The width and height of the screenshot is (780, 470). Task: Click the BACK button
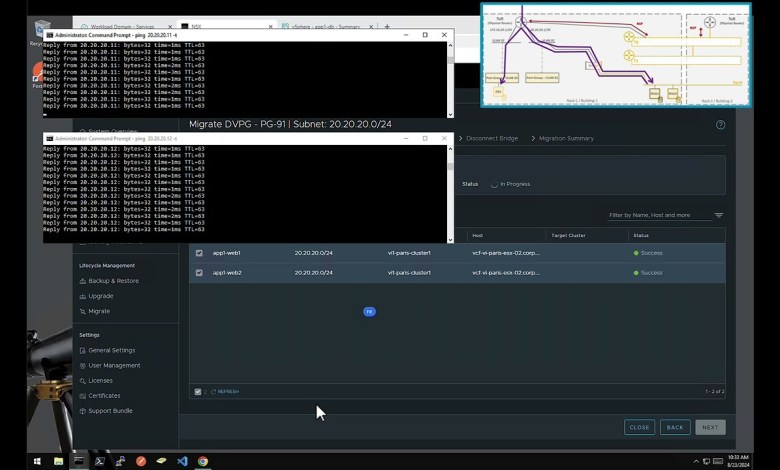pos(675,427)
